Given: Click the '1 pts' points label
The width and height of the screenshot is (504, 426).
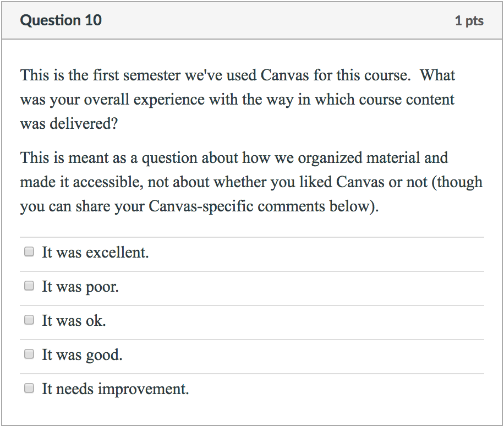Looking at the screenshot, I should point(469,21).
